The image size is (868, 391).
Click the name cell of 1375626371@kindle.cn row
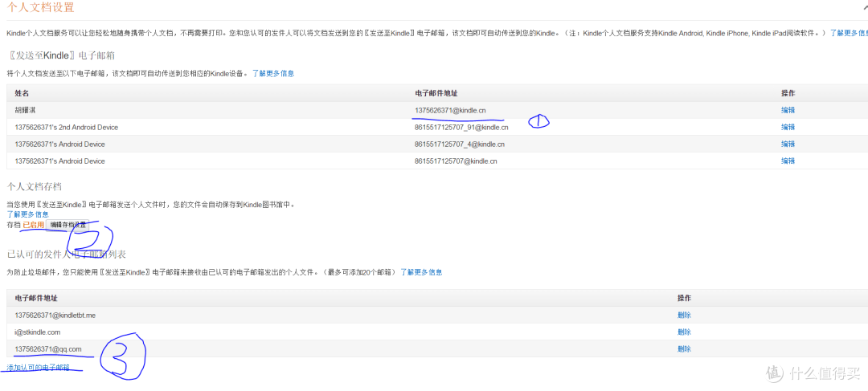click(x=26, y=111)
